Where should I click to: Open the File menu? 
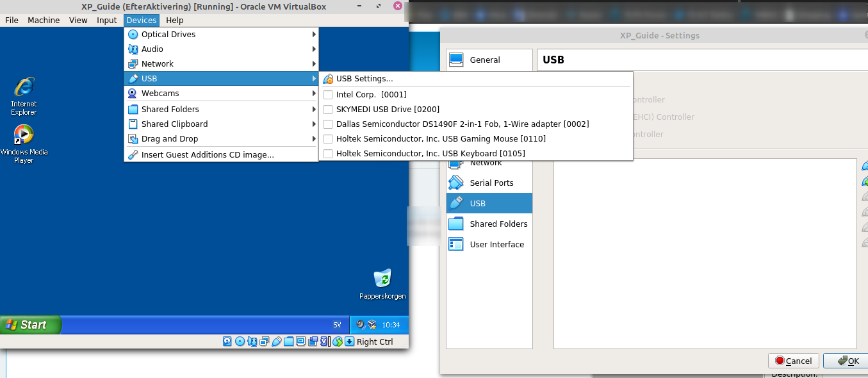tap(12, 20)
